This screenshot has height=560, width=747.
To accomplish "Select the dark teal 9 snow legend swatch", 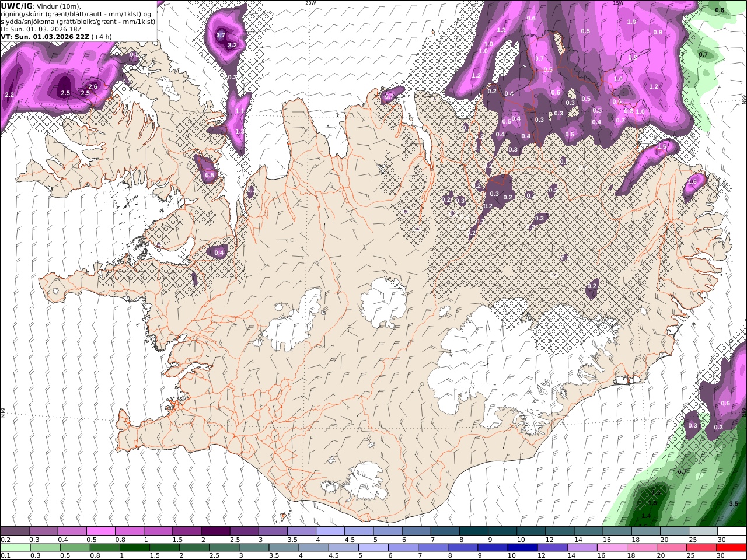I will tap(502, 531).
